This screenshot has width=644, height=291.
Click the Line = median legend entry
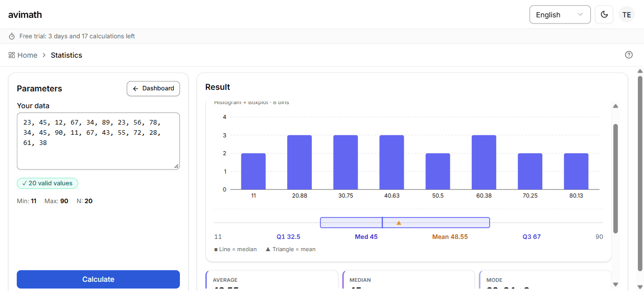[x=237, y=249]
